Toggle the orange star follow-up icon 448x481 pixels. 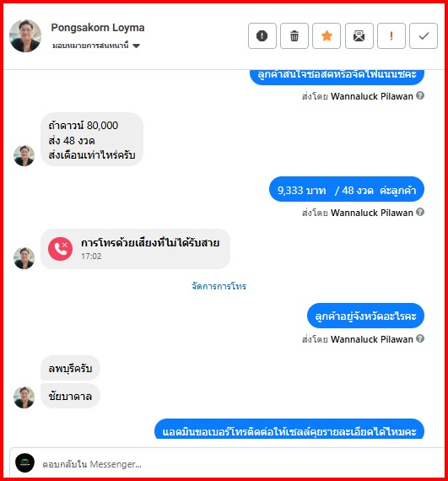(x=327, y=36)
